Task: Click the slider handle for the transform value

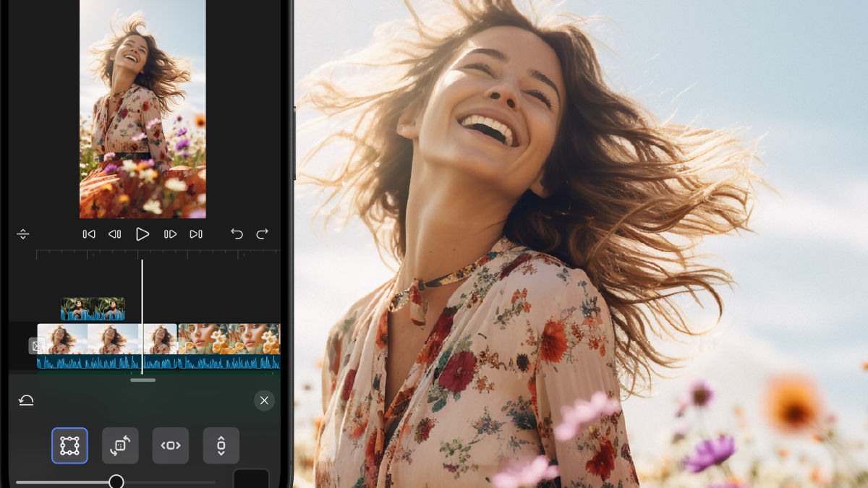Action: point(116,481)
